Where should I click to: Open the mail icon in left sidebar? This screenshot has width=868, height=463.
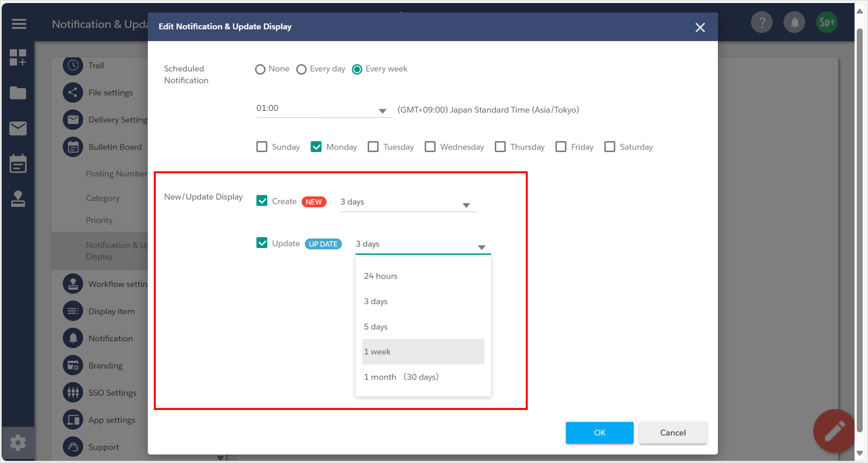tap(18, 129)
